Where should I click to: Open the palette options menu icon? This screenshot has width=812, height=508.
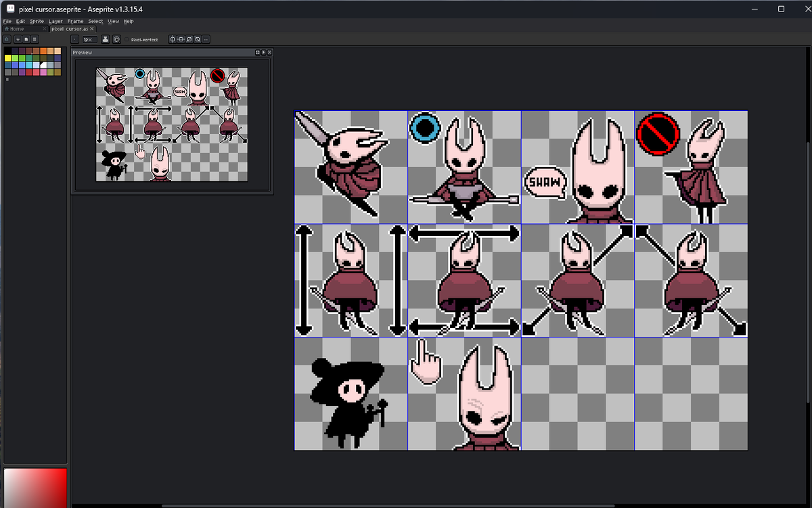click(x=34, y=39)
